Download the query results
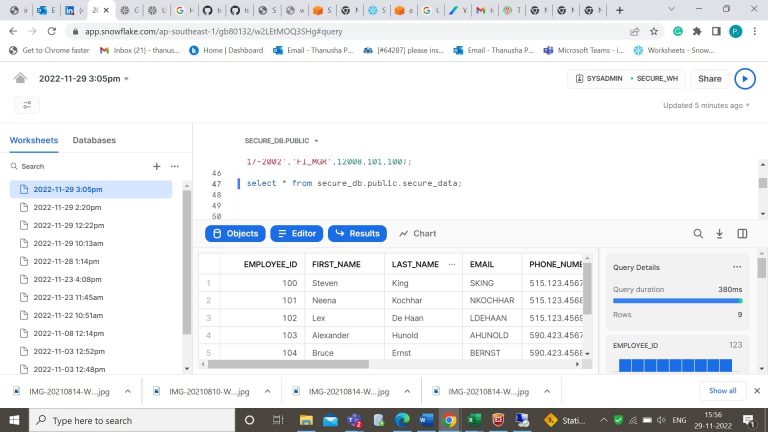Image resolution: width=768 pixels, height=432 pixels. click(719, 233)
